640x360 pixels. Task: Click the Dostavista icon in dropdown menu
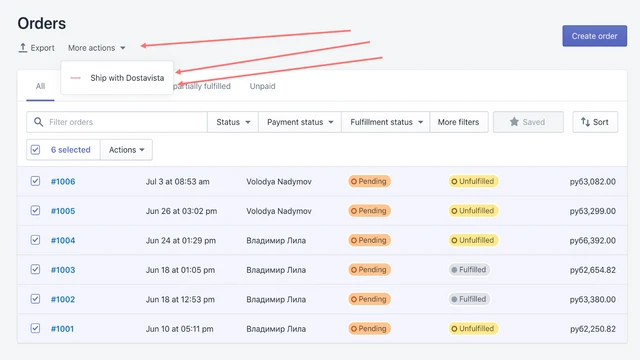pyautogui.click(x=76, y=78)
